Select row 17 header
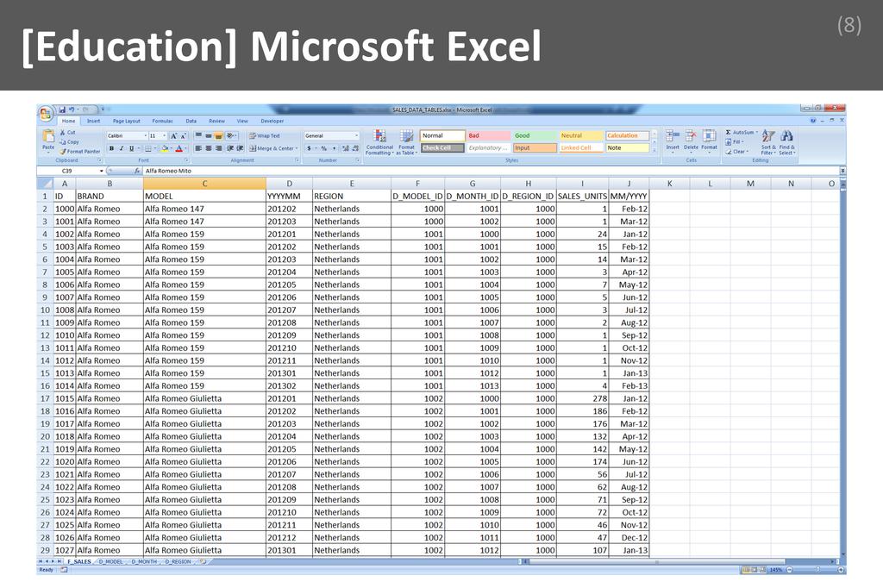883x588 pixels. 45,399
